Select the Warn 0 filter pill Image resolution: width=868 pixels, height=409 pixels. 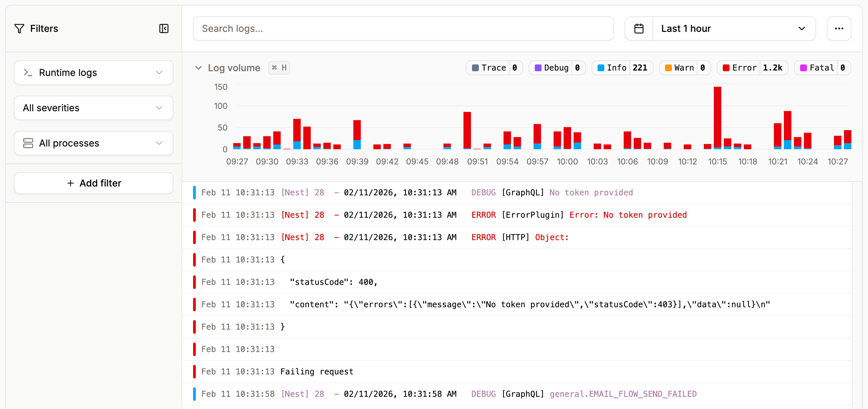click(684, 67)
